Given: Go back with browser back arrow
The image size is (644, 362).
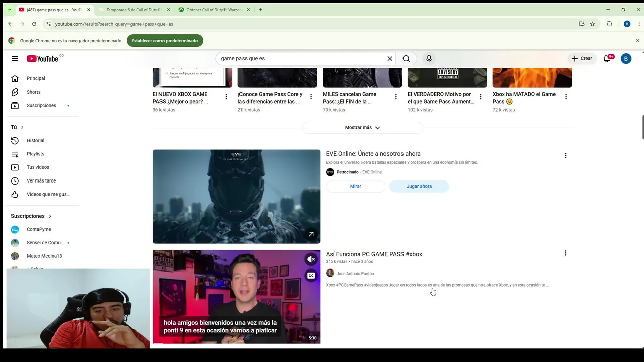Looking at the screenshot, I should [10, 24].
